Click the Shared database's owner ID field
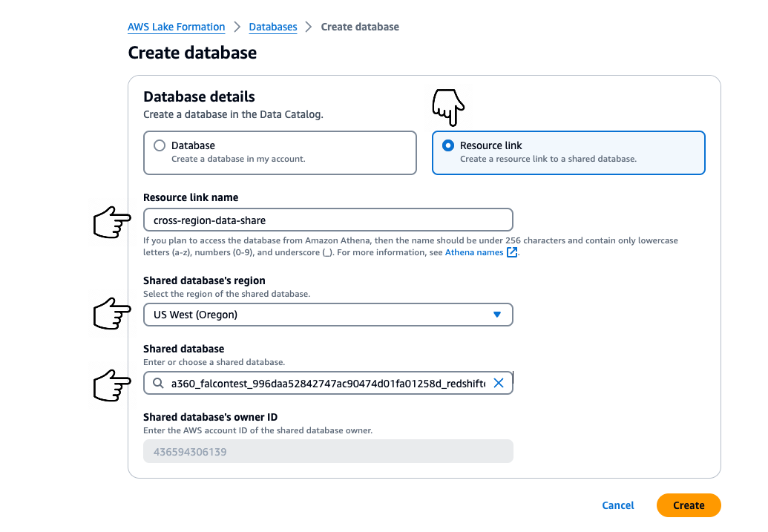Image resolution: width=768 pixels, height=532 pixels. click(327, 451)
